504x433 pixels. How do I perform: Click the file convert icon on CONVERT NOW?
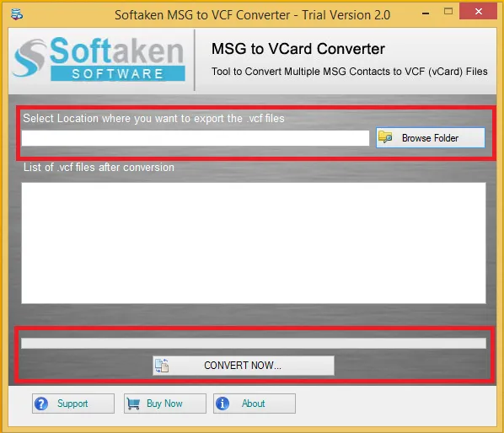(x=162, y=366)
